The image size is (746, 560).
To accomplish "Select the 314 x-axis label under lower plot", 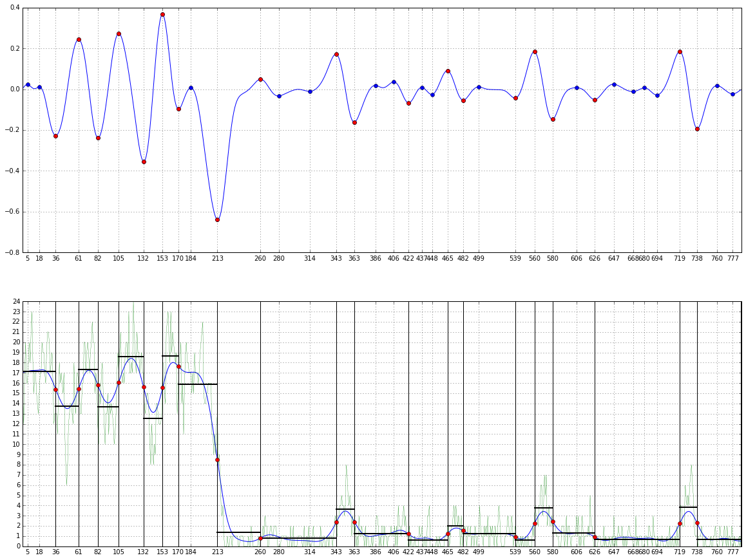I will click(310, 552).
